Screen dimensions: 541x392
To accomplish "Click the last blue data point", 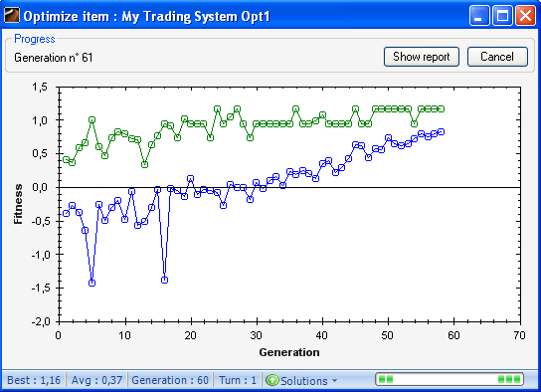I will pyautogui.click(x=441, y=131).
